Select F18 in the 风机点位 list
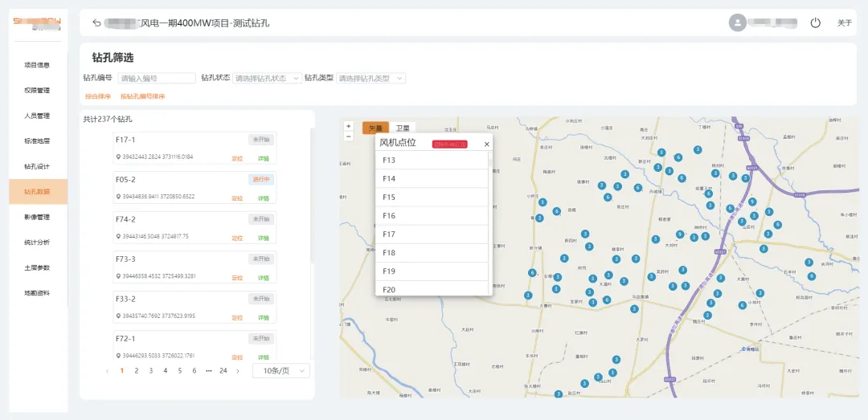The height and width of the screenshot is (420, 868). [432, 253]
